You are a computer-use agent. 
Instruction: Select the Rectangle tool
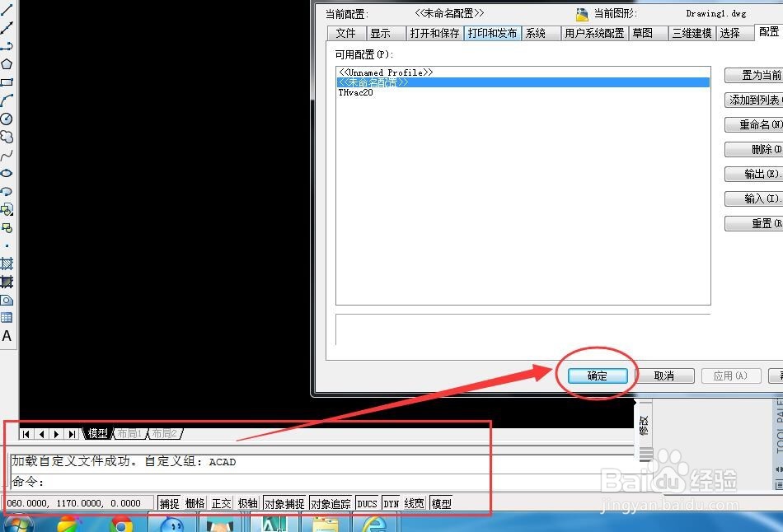coord(7,82)
